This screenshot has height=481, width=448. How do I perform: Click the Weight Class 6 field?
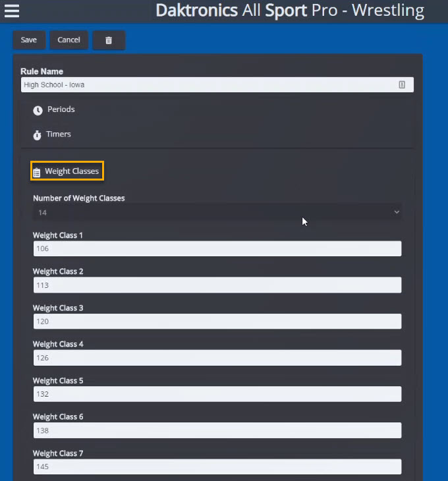tap(217, 430)
